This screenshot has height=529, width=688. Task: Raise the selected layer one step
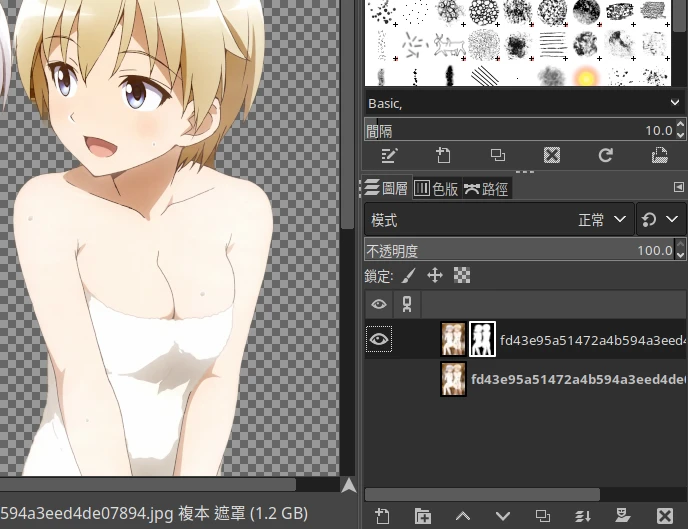(462, 516)
